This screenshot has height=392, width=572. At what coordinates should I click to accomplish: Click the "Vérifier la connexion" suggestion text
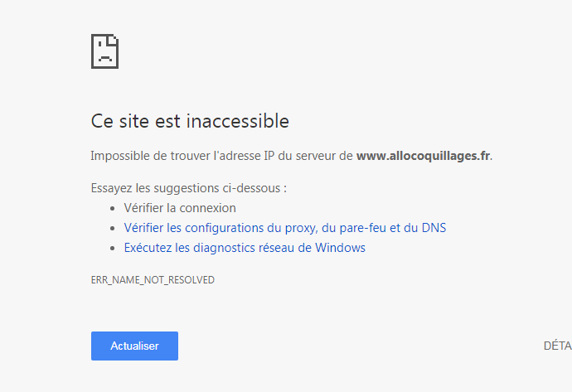tap(180, 208)
